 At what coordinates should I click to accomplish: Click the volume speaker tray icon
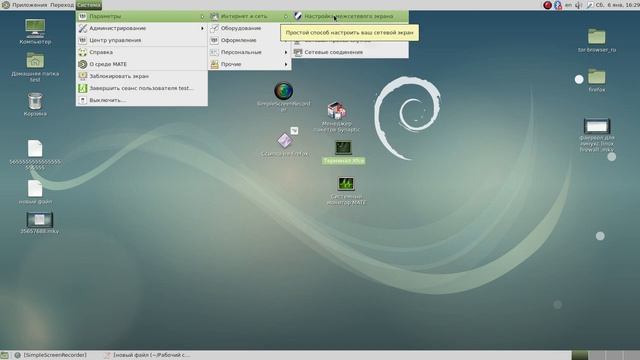(579, 5)
